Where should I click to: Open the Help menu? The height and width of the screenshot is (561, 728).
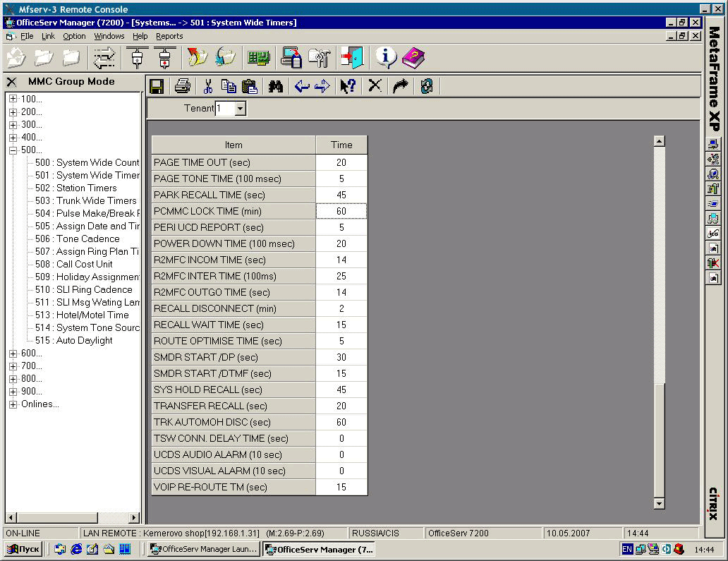click(x=140, y=36)
